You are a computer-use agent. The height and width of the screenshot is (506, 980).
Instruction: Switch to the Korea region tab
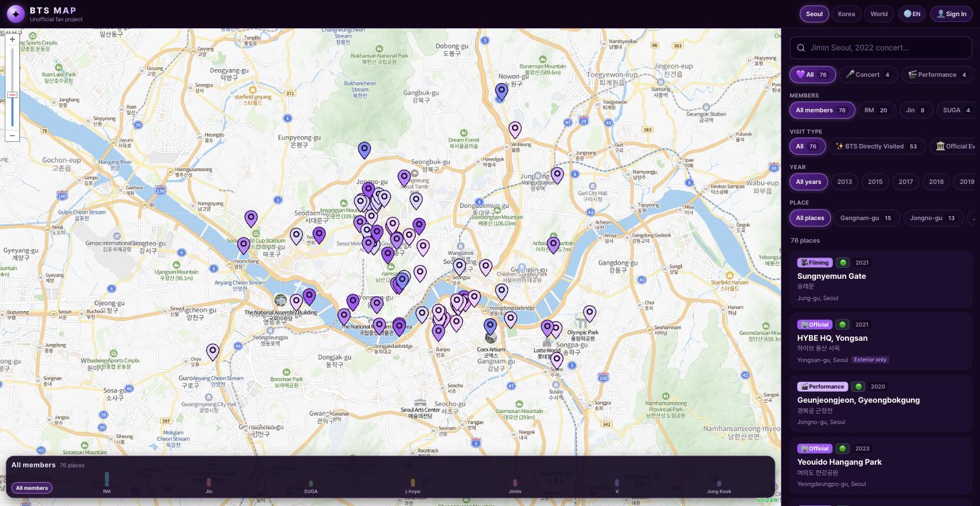click(846, 14)
